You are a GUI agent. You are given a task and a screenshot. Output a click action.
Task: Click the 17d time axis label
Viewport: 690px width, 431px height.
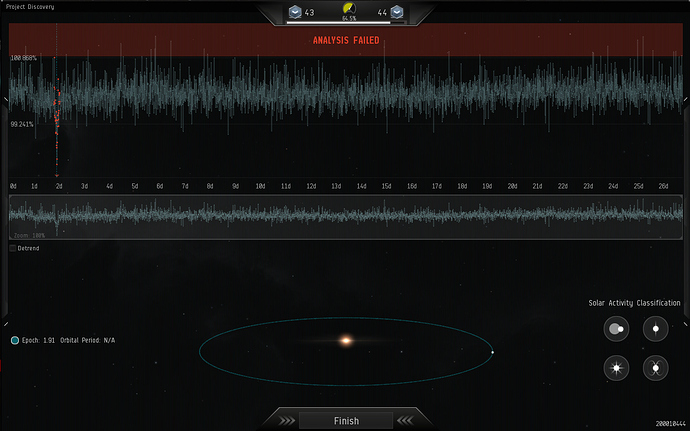[x=437, y=186]
